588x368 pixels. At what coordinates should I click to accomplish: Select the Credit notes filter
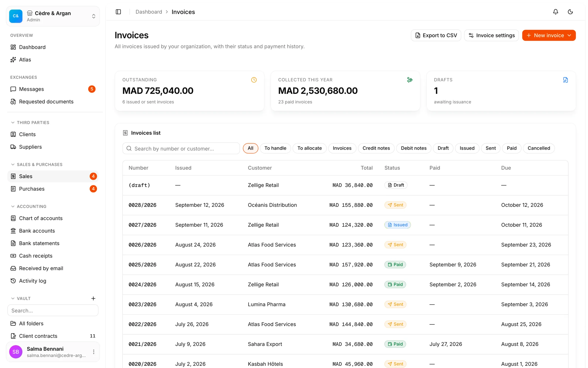pos(376,148)
